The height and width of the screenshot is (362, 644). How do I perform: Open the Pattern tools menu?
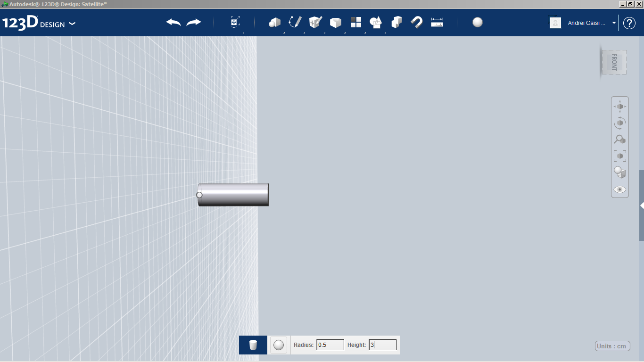point(356,22)
